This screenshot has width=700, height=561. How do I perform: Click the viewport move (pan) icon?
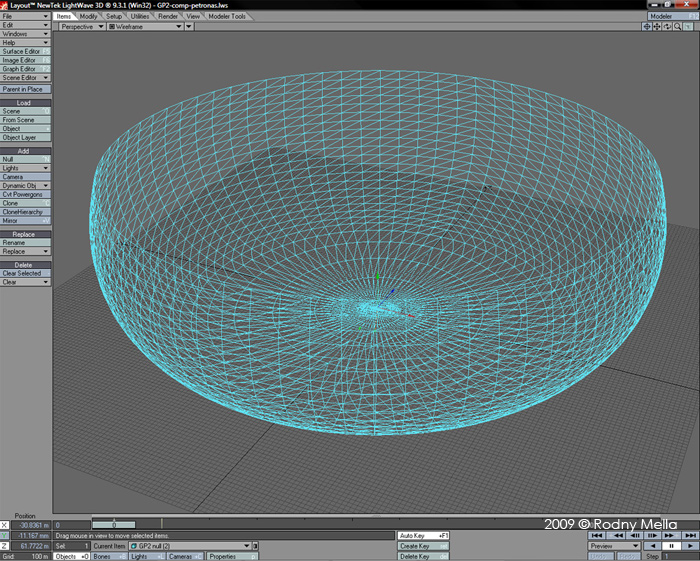tap(657, 27)
